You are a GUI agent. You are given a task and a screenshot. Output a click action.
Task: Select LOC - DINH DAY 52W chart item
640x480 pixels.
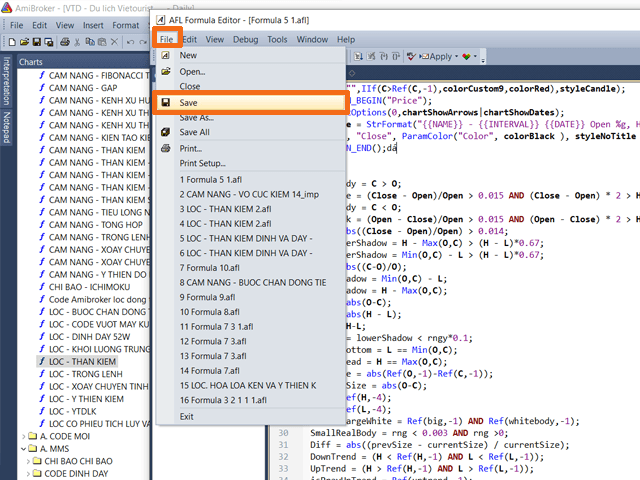tap(89, 337)
